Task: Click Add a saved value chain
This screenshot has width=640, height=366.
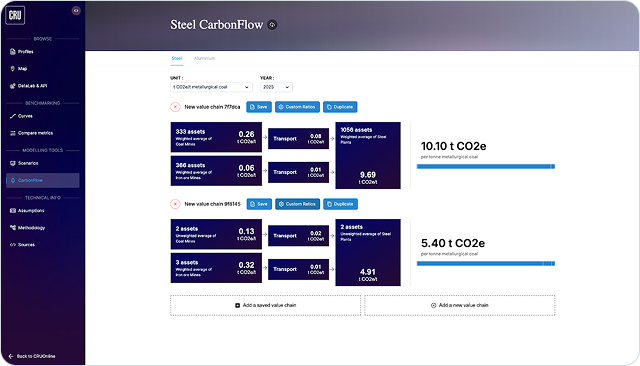Action: pos(265,305)
